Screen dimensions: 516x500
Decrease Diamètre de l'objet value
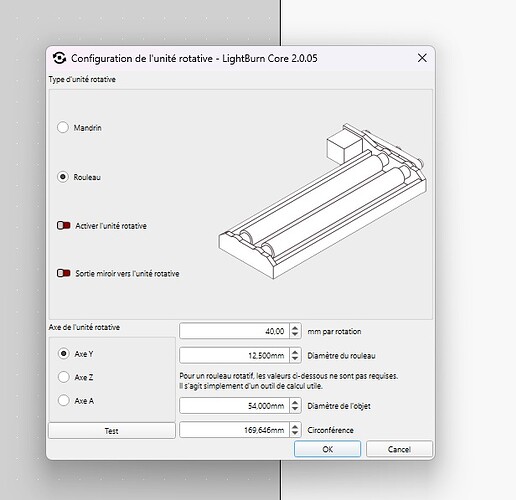(x=295, y=409)
